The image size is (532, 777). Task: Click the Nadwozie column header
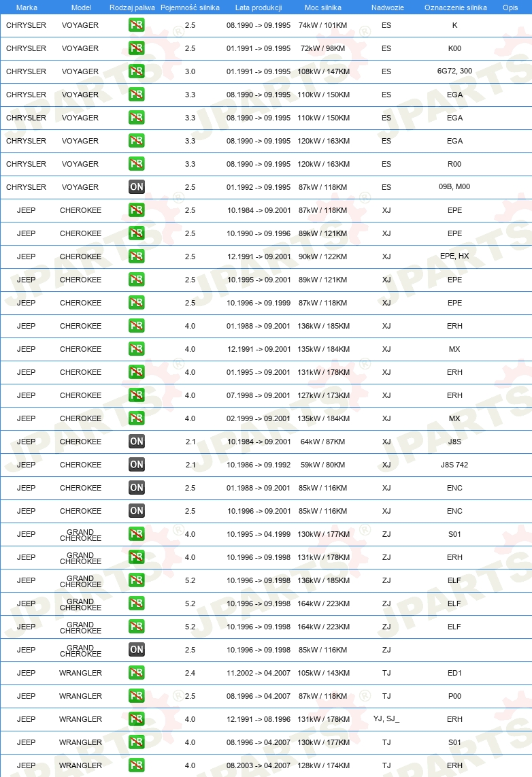coord(387,7)
